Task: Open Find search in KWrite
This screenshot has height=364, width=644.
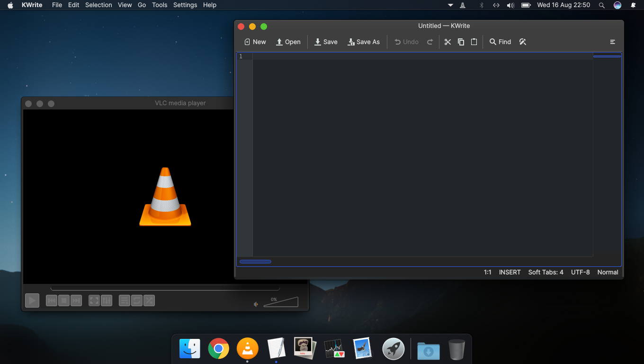Action: tap(500, 42)
